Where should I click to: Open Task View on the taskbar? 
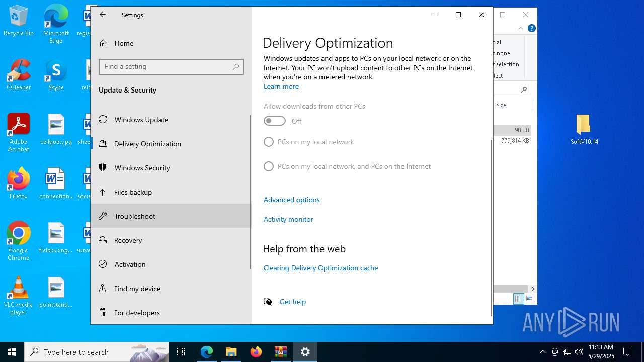point(181,352)
